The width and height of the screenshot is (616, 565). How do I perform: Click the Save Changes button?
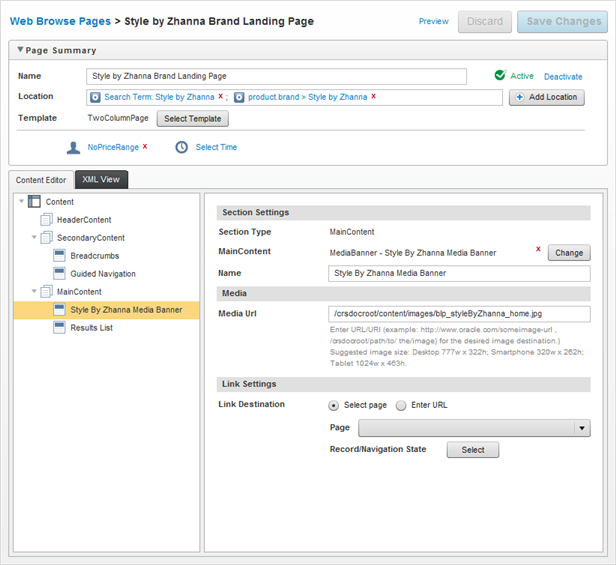(563, 22)
